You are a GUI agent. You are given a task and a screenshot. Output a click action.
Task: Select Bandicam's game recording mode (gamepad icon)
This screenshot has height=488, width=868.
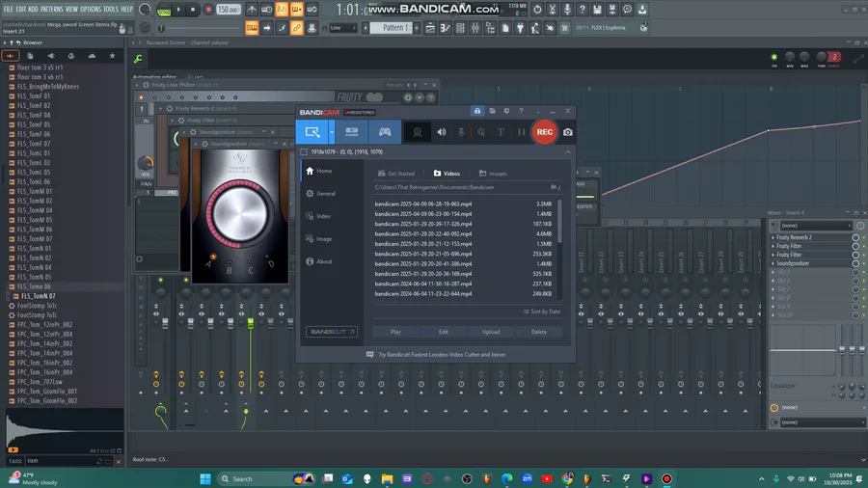coord(385,132)
